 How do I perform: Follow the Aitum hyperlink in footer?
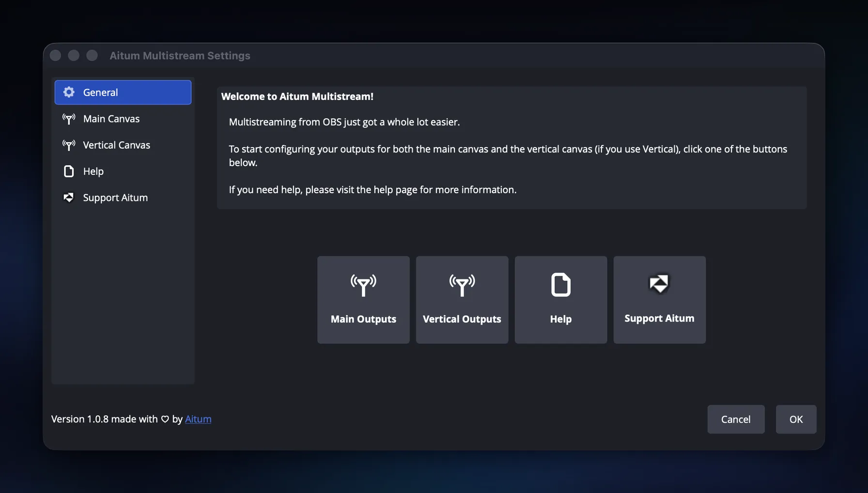pos(198,419)
